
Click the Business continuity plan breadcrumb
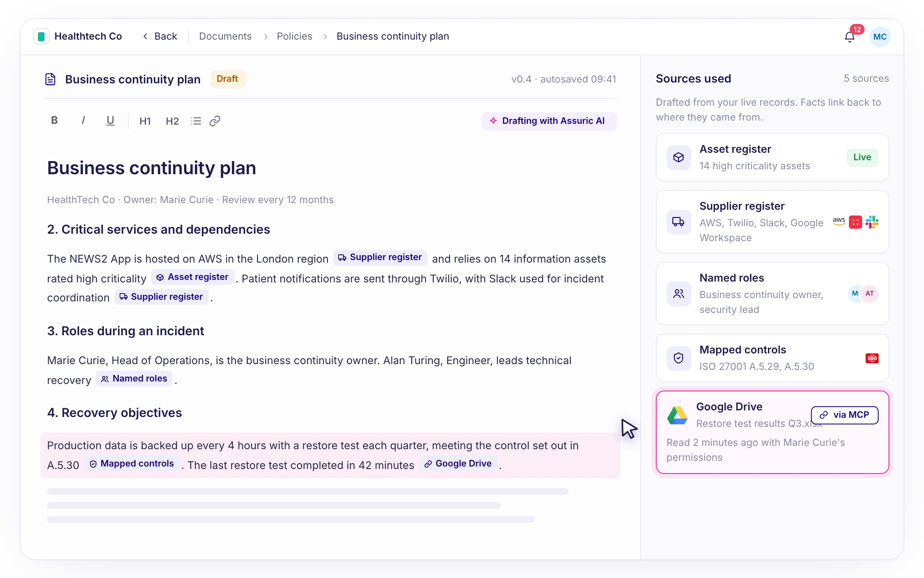tap(393, 36)
